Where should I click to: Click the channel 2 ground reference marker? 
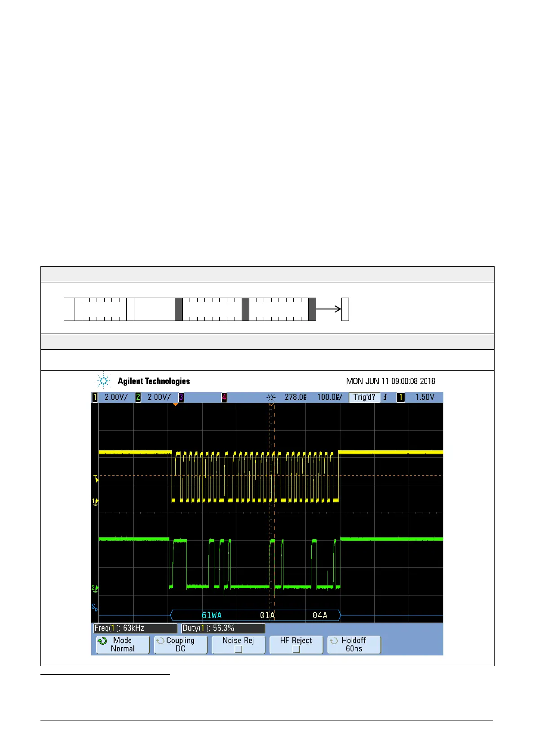point(95,589)
